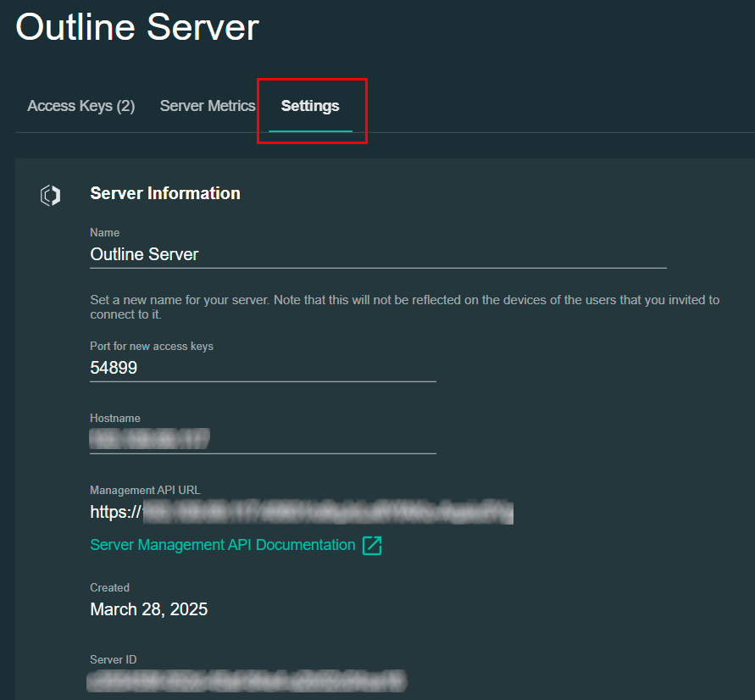Focus the Port for new access keys field

[x=263, y=368]
